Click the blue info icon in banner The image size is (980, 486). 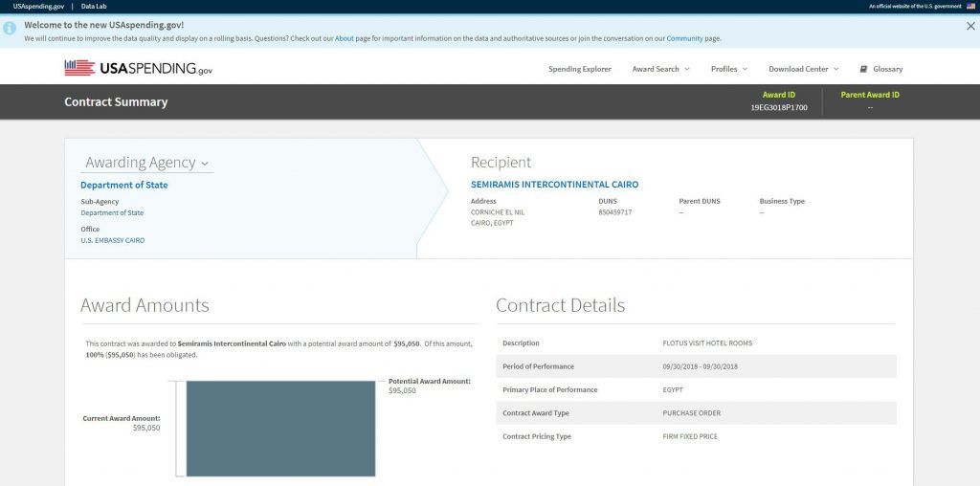pyautogui.click(x=10, y=28)
